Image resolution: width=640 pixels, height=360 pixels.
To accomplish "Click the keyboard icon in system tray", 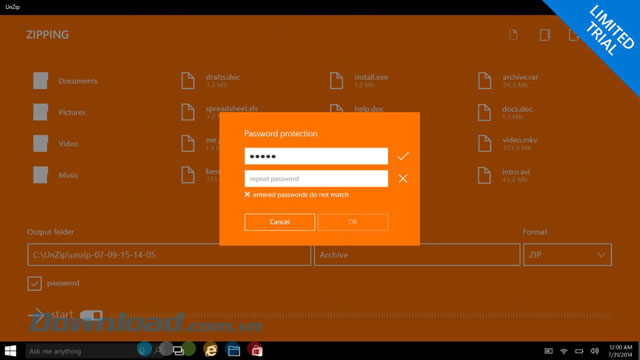I will pos(549,351).
